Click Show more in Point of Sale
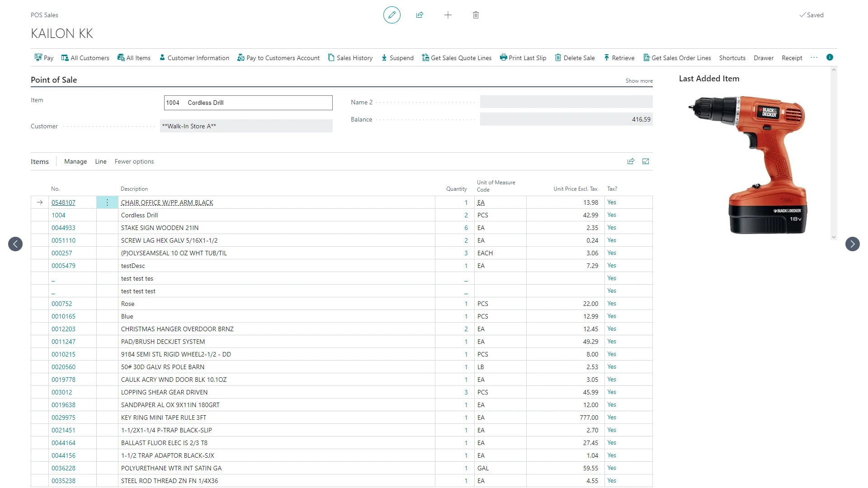 tap(639, 81)
